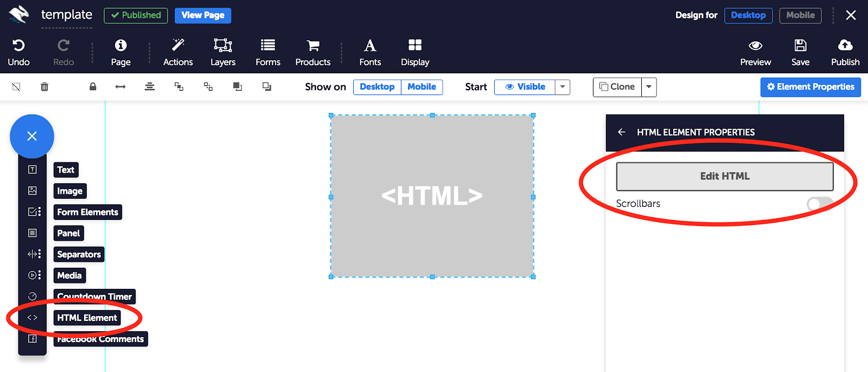Switch Design for to Mobile
The width and height of the screenshot is (868, 372).
[800, 15]
